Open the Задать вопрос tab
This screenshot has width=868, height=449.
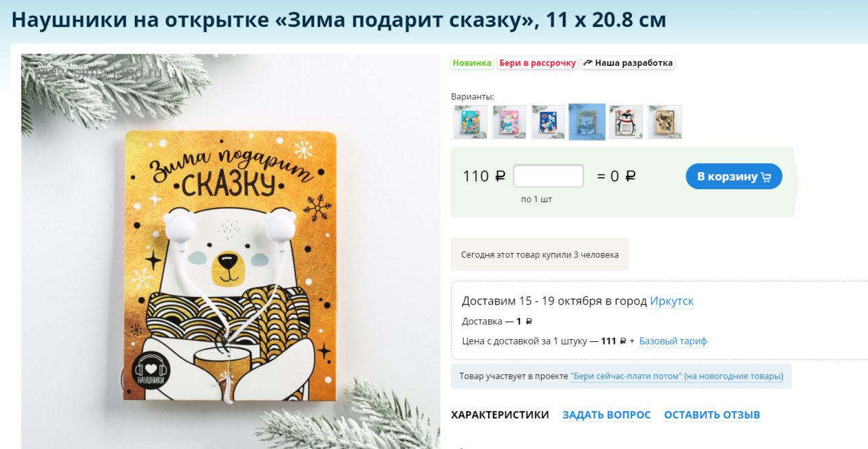click(x=606, y=415)
